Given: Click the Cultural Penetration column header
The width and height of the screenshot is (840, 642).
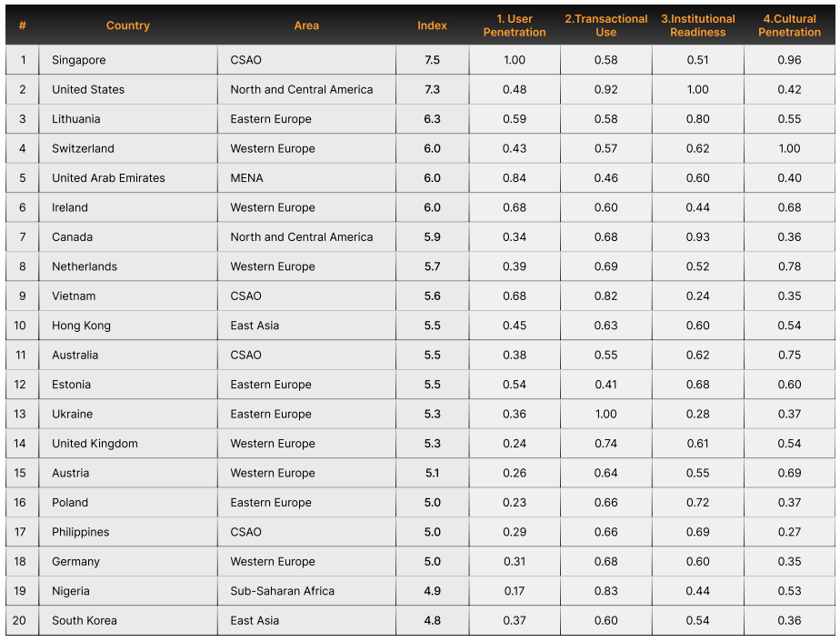Looking at the screenshot, I should 789,25.
